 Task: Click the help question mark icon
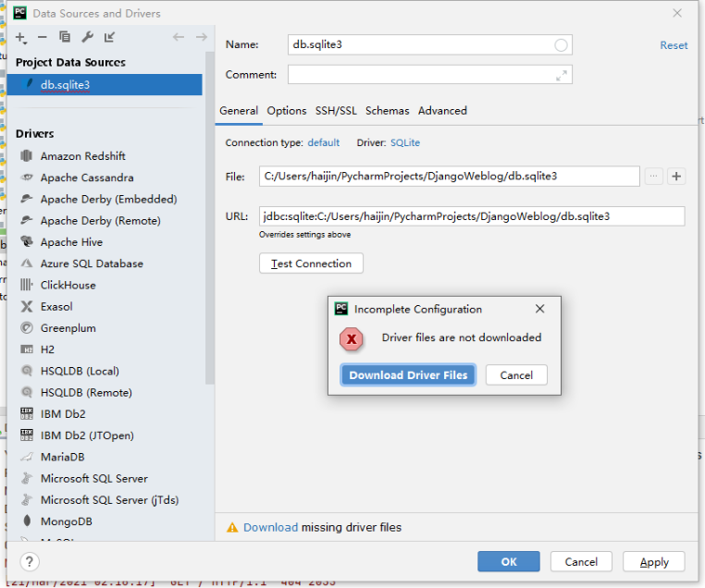30,561
